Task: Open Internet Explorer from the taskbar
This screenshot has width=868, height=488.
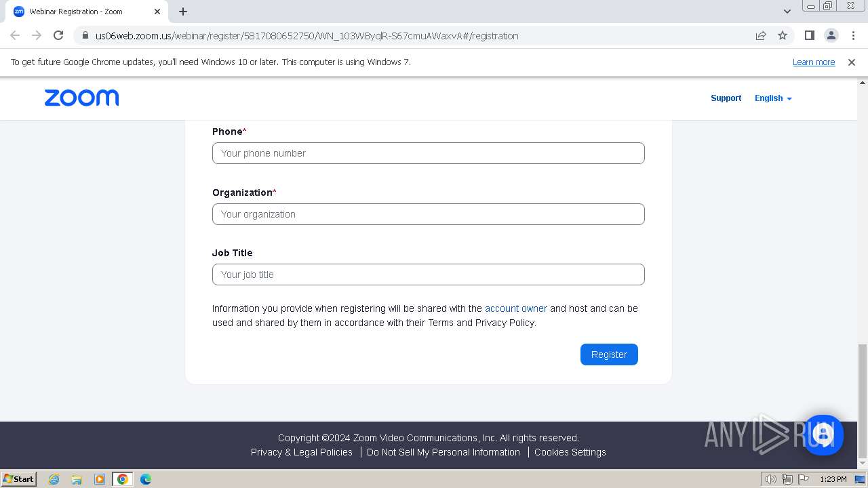Action: (54, 479)
